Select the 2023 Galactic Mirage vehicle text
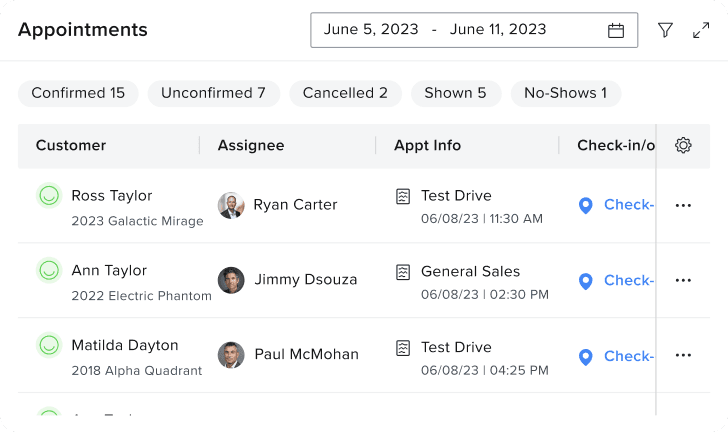The width and height of the screenshot is (728, 432). click(137, 221)
